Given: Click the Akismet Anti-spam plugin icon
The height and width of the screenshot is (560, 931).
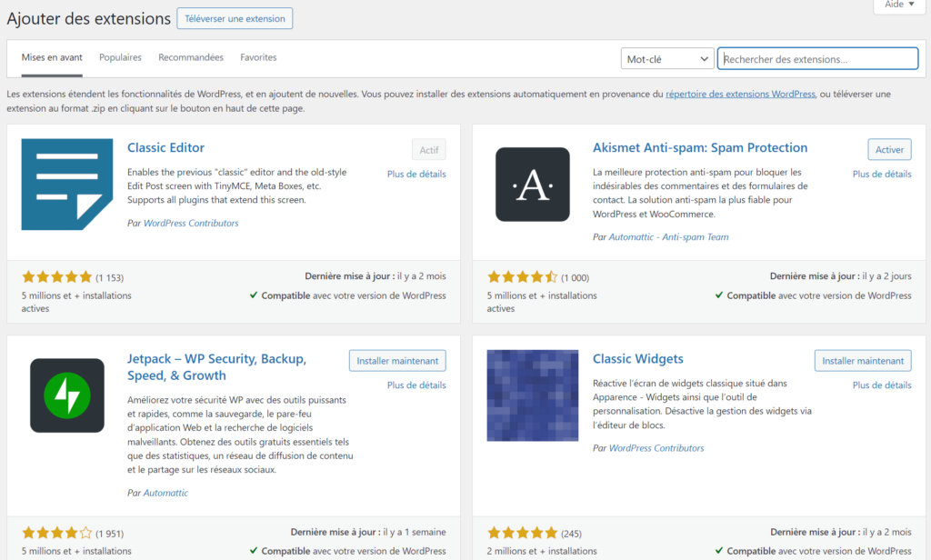Looking at the screenshot, I should coord(533,185).
